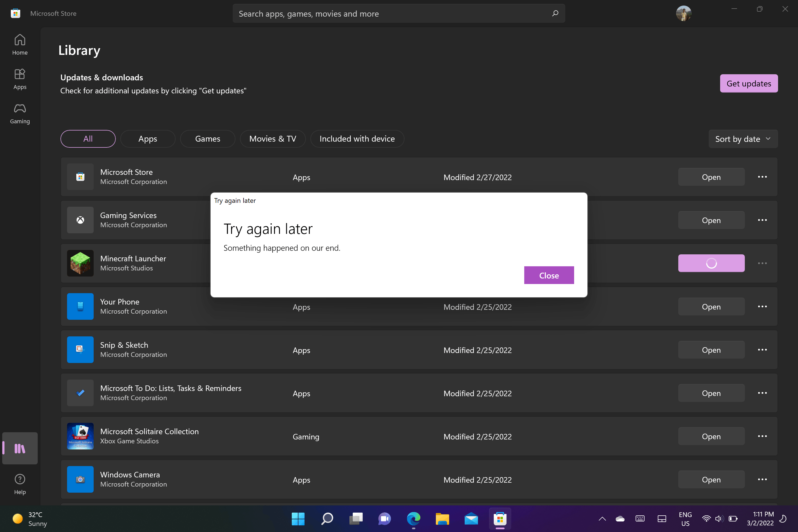
Task: Go to Apps section in sidebar
Action: (x=20, y=79)
